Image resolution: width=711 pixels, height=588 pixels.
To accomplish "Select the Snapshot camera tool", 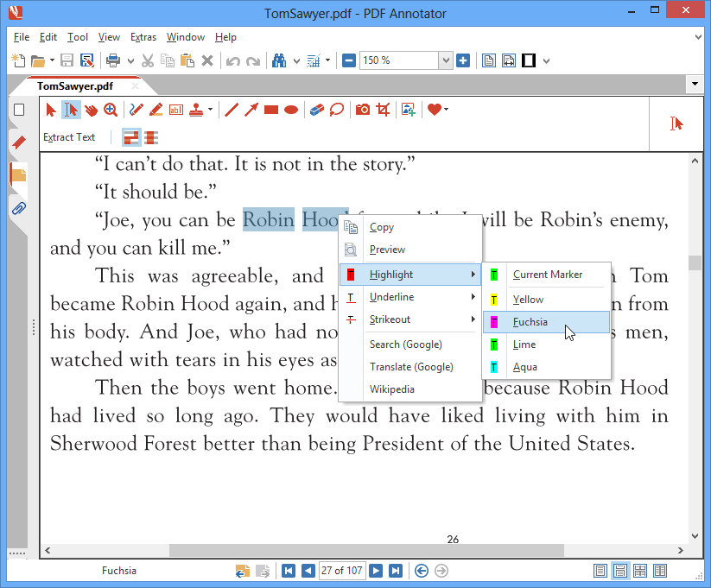I will 363,110.
